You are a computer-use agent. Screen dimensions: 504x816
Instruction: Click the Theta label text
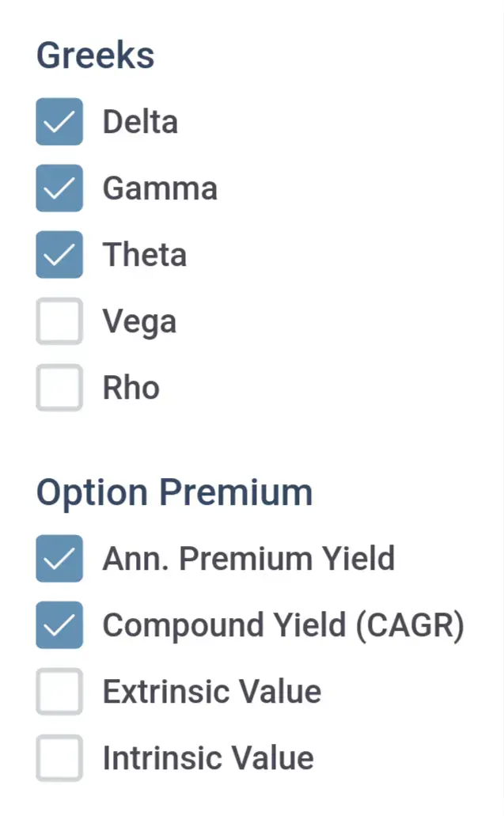pos(145,255)
